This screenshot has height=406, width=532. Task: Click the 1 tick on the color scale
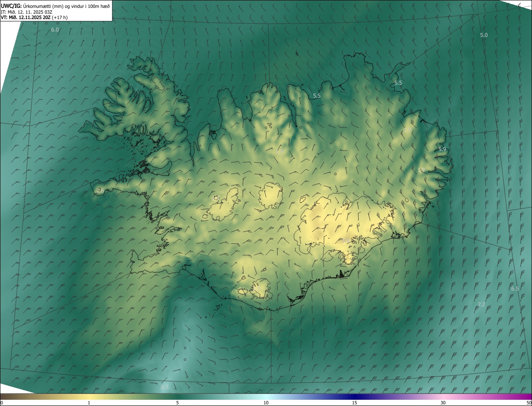pos(89,403)
